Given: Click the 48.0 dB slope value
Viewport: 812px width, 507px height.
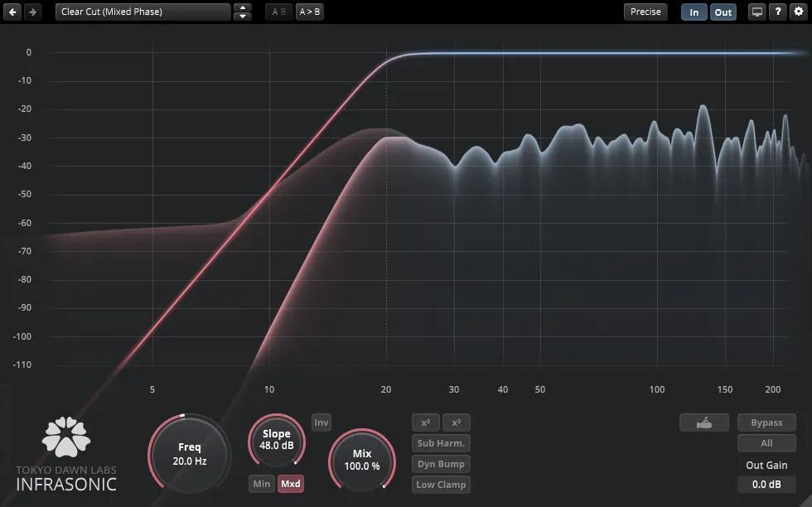Looking at the screenshot, I should (x=277, y=446).
